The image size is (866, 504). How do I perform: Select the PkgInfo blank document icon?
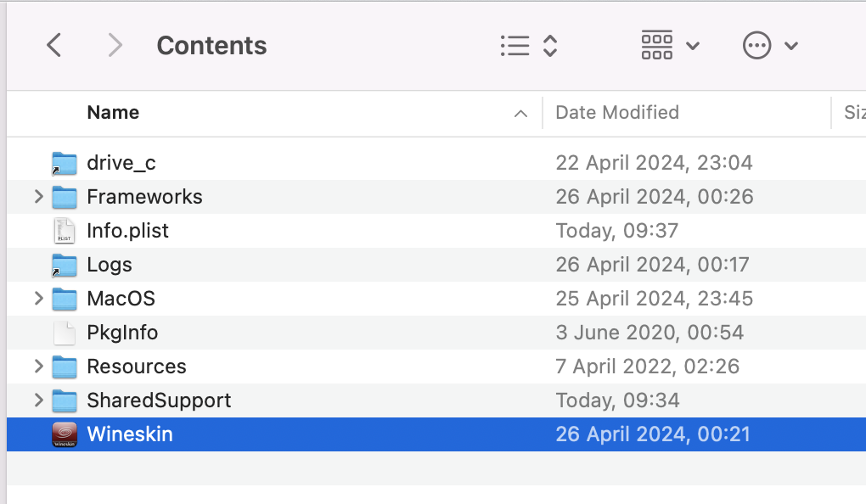[64, 333]
